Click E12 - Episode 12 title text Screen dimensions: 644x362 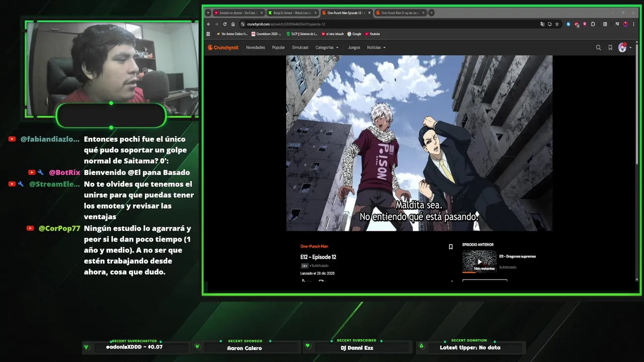tap(318, 257)
